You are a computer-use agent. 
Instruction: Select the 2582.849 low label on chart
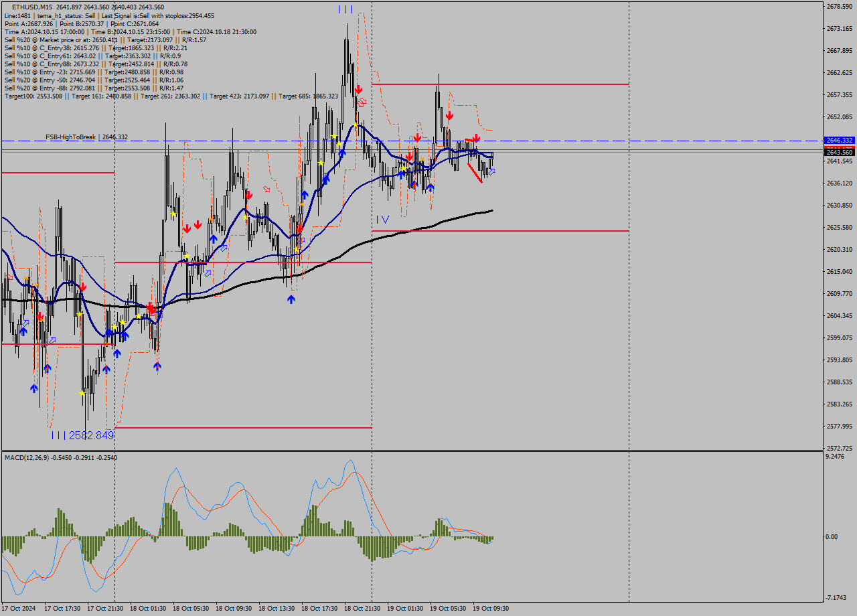91,435
